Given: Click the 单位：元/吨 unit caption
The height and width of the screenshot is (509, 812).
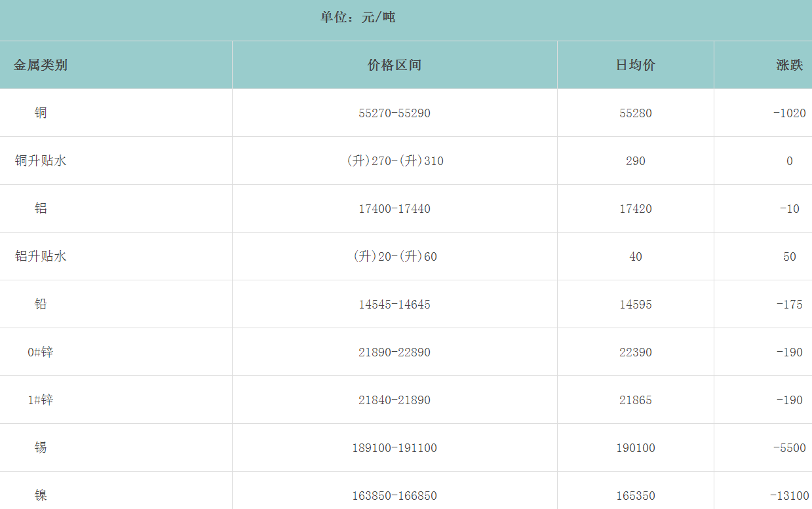Looking at the screenshot, I should (x=358, y=18).
